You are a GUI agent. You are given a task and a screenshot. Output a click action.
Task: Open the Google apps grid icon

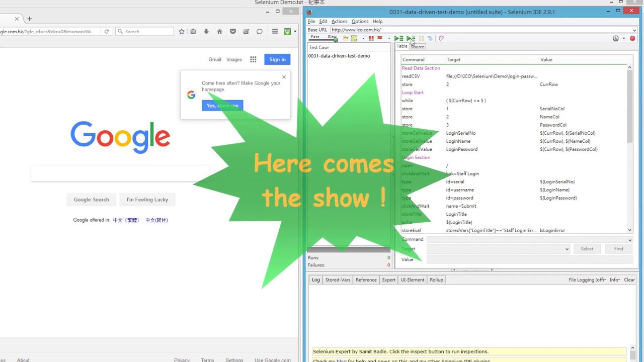pos(253,59)
